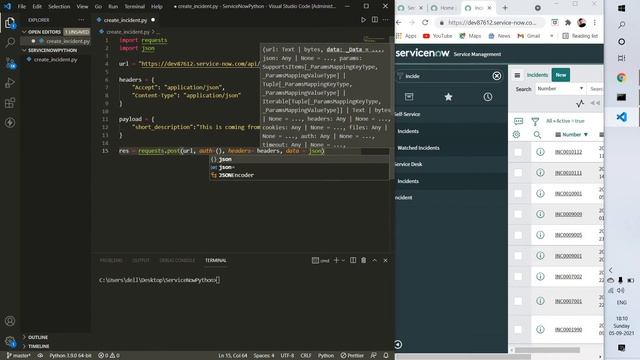The height and width of the screenshot is (360, 640).
Task: Select checkbox for INC0010001
Action: pyautogui.click(x=518, y=193)
